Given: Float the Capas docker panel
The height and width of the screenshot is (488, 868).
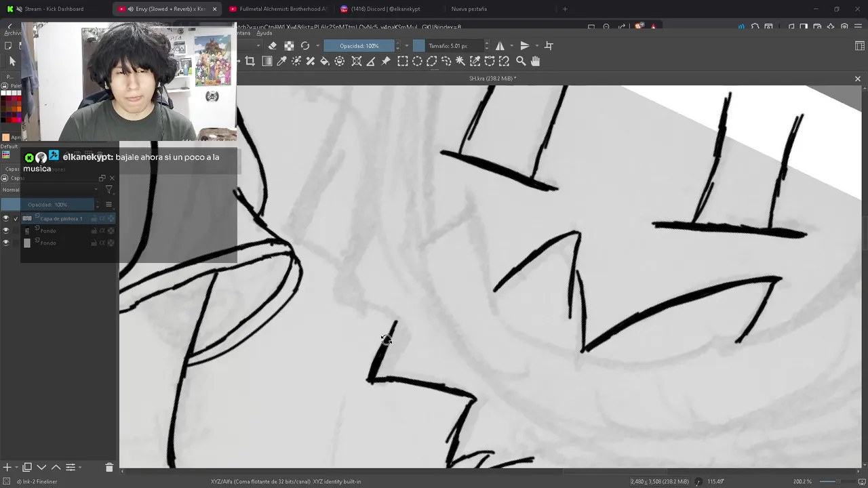Looking at the screenshot, I should (102, 178).
